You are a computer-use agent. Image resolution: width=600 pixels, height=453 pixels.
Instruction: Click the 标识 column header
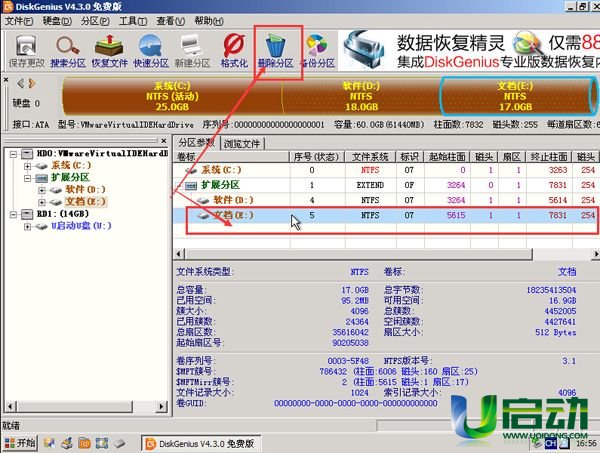pyautogui.click(x=410, y=156)
